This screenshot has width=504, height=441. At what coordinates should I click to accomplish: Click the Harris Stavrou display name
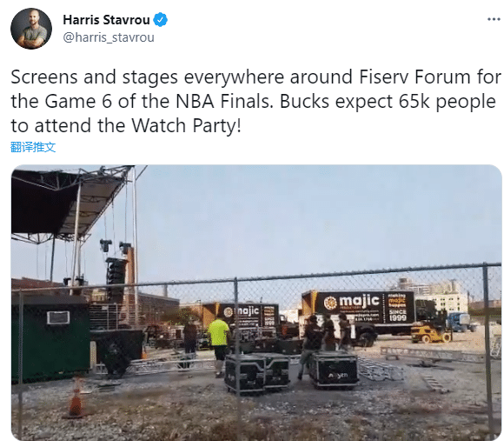106,20
